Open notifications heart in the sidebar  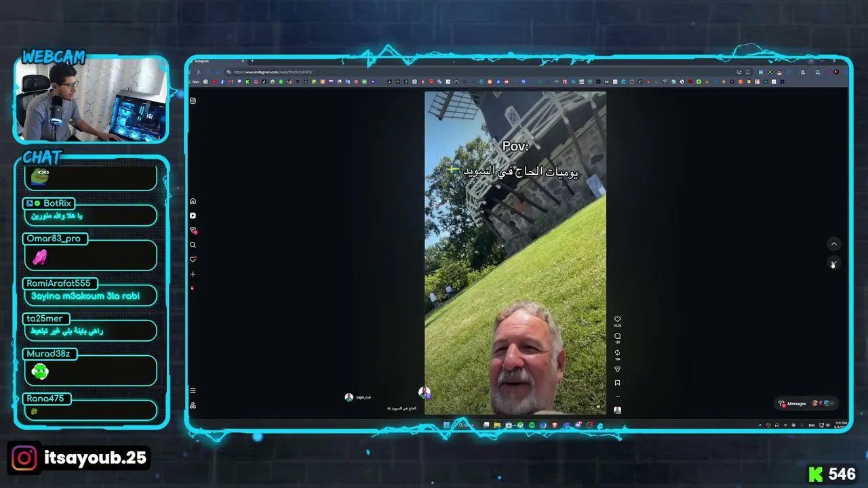193,260
